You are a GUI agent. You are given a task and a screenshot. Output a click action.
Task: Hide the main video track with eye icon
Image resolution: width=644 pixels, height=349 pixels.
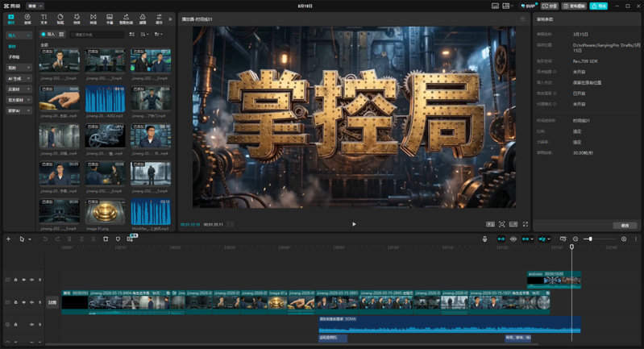[23, 302]
